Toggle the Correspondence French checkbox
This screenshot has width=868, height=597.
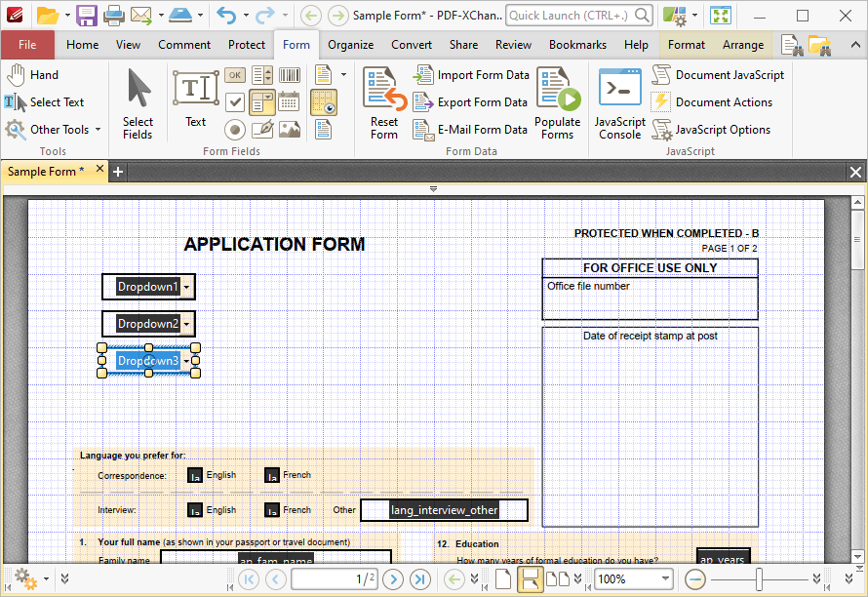pyautogui.click(x=272, y=475)
